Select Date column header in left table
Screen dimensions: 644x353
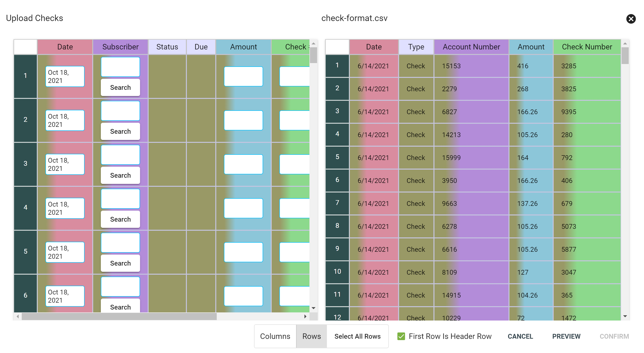(x=65, y=47)
